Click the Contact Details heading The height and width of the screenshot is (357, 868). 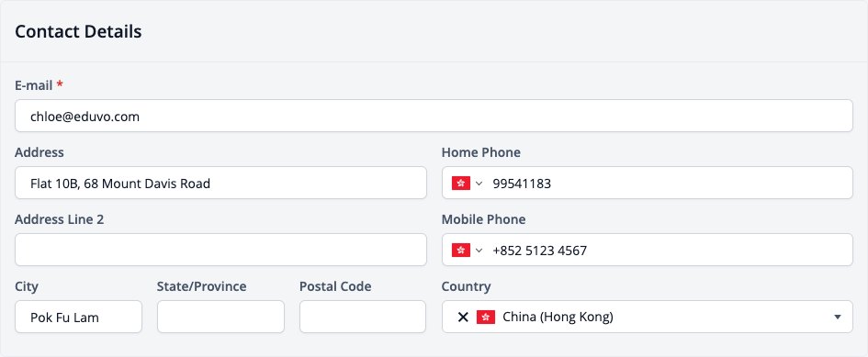pos(78,31)
